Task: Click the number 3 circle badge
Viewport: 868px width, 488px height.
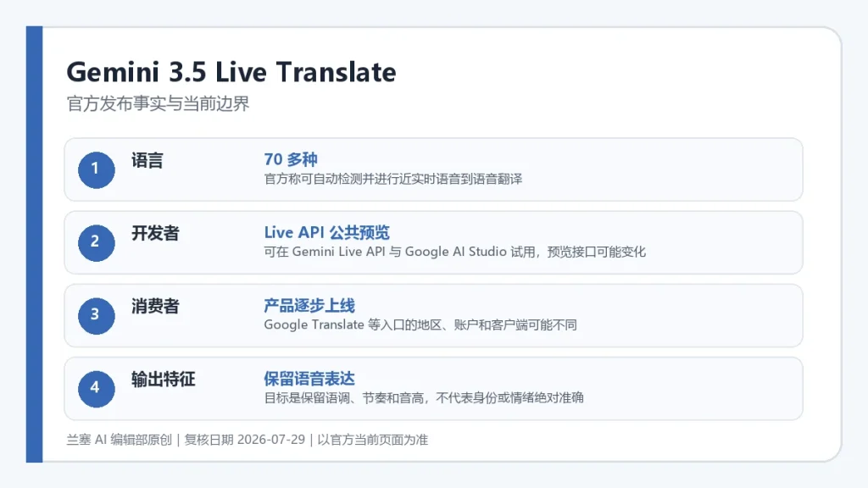Action: pos(97,316)
